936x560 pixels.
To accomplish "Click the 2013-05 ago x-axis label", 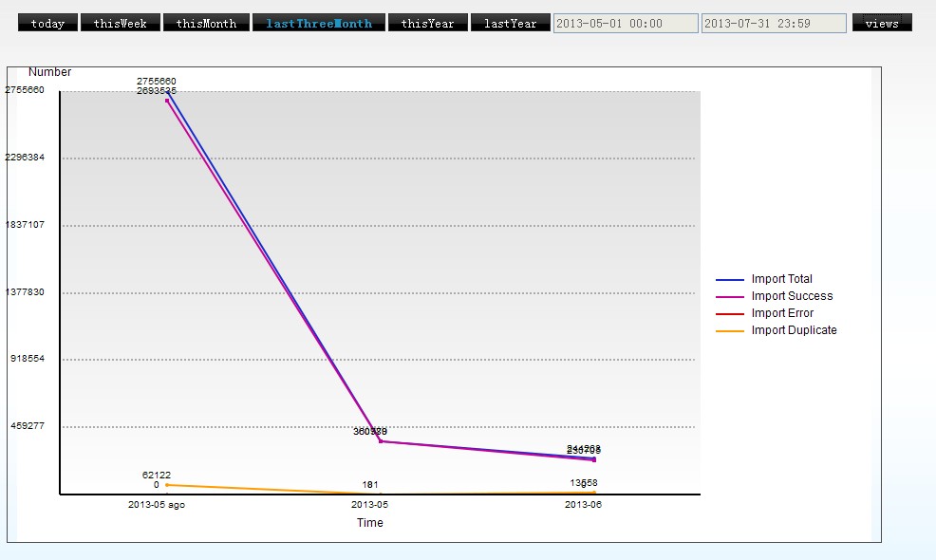I will coord(157,505).
